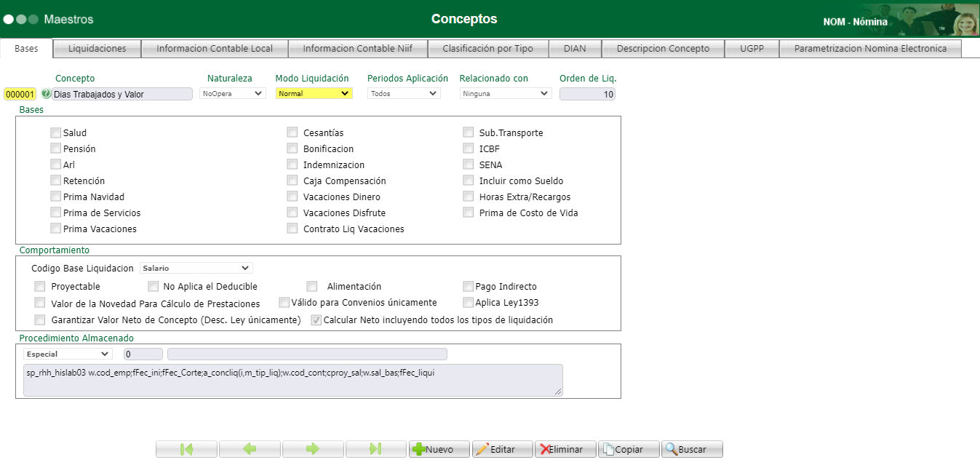Open the DIAN tab

(x=574, y=49)
